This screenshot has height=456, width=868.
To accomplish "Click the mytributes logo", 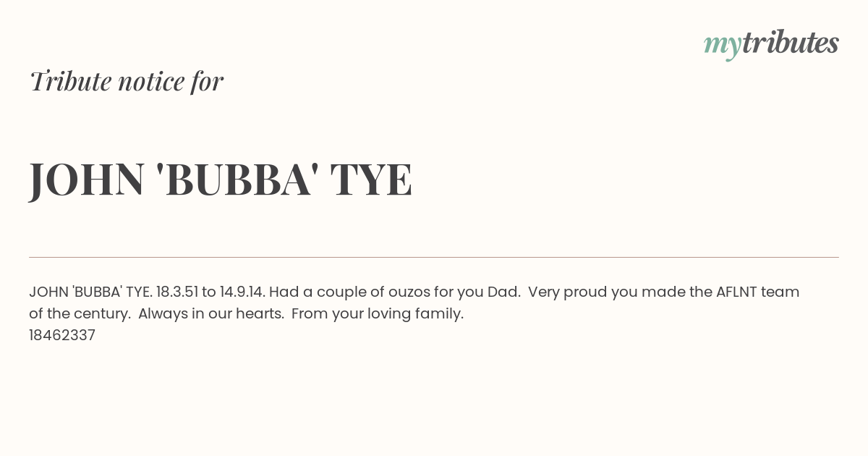I will point(771,44).
